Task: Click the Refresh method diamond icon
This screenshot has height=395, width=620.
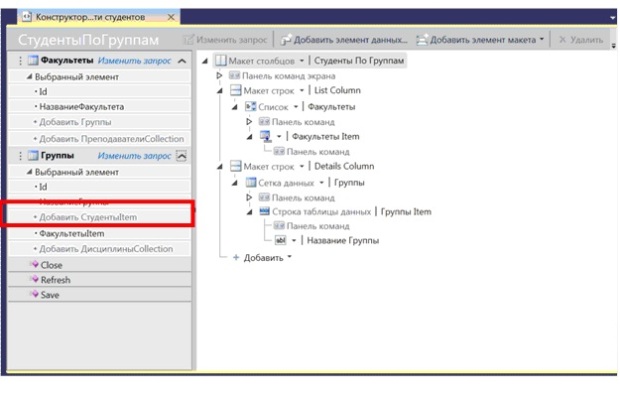Action: pos(35,279)
